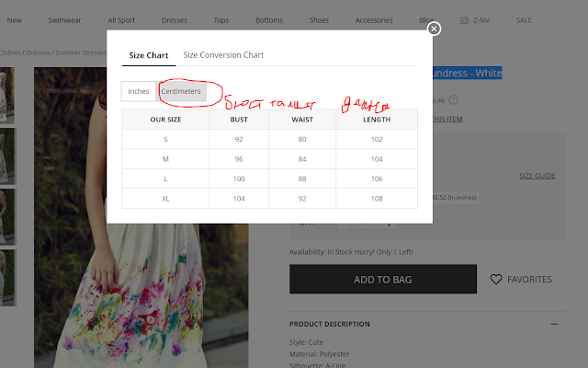
Task: Click the Availability In Stock text
Action: pyautogui.click(x=351, y=252)
